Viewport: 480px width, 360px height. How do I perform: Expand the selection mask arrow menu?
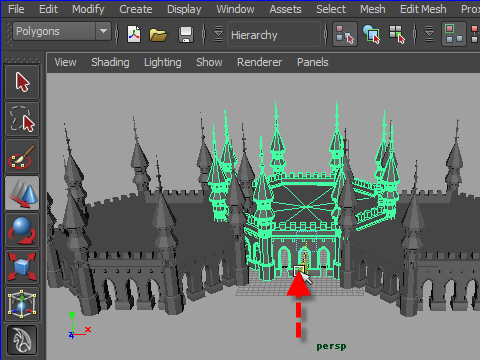[x=430, y=34]
